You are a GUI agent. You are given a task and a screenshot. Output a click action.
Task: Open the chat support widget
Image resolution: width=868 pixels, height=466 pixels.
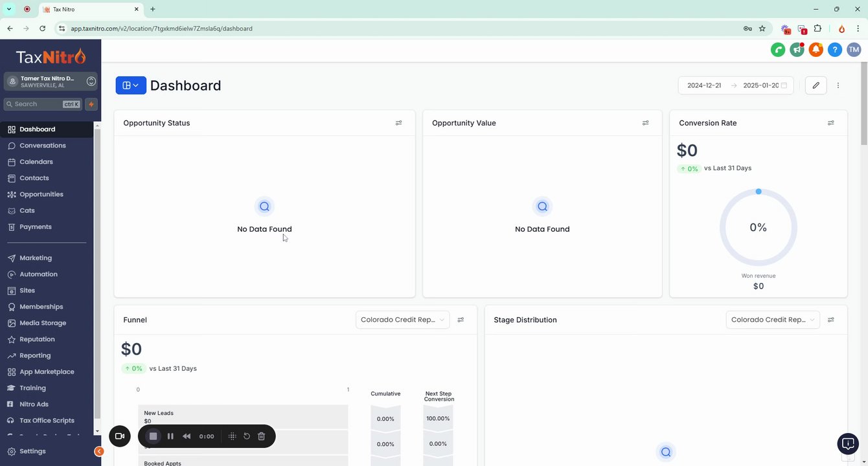pos(848,443)
